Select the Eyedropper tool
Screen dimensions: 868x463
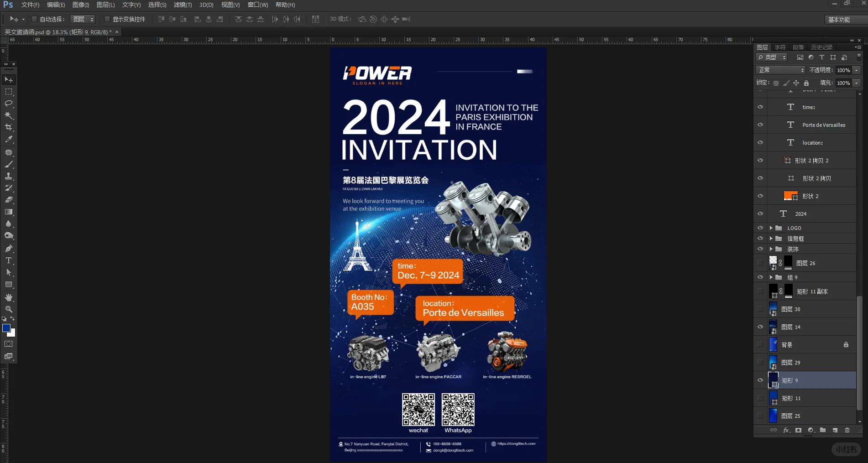point(9,139)
